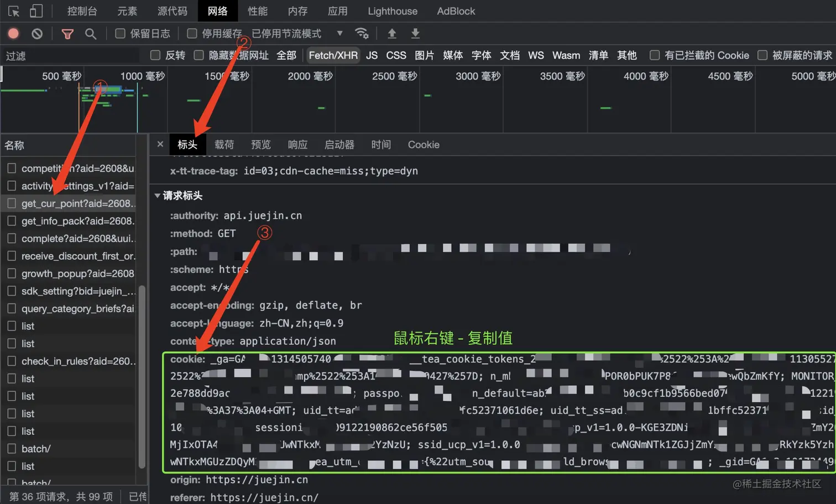Filter requests by WS
The height and width of the screenshot is (504, 836).
(536, 55)
